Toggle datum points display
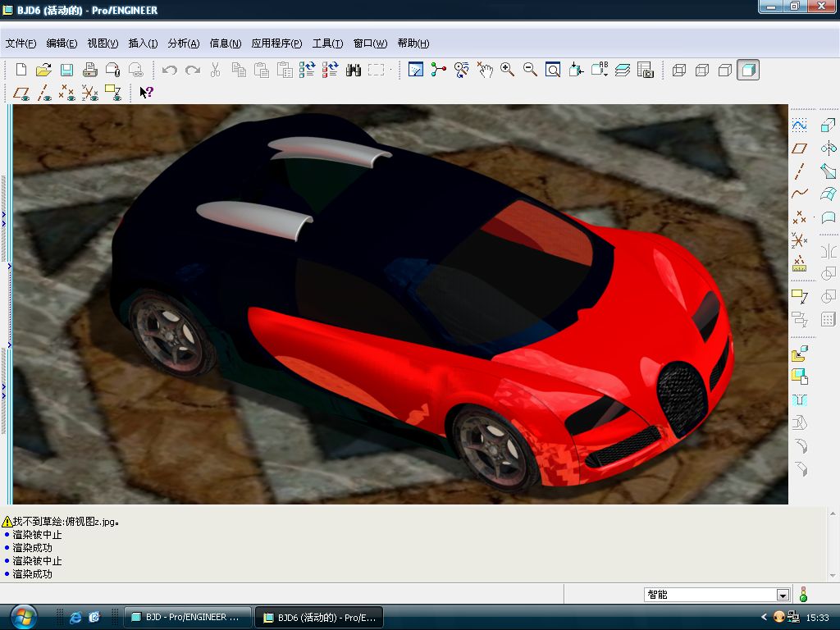 pyautogui.click(x=67, y=93)
